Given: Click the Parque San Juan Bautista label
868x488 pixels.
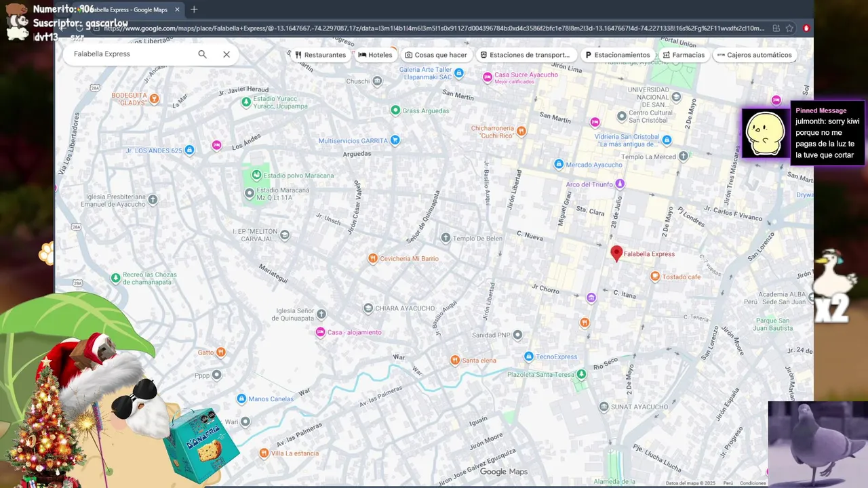Looking at the screenshot, I should pyautogui.click(x=773, y=324).
